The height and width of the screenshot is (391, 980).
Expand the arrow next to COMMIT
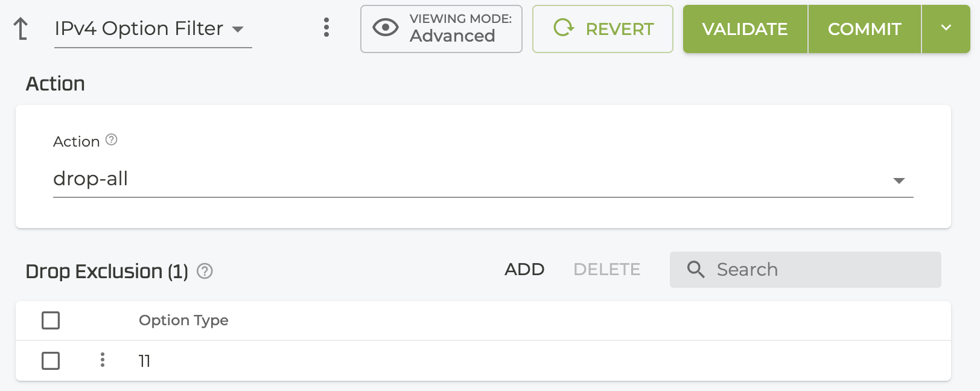pyautogui.click(x=946, y=28)
